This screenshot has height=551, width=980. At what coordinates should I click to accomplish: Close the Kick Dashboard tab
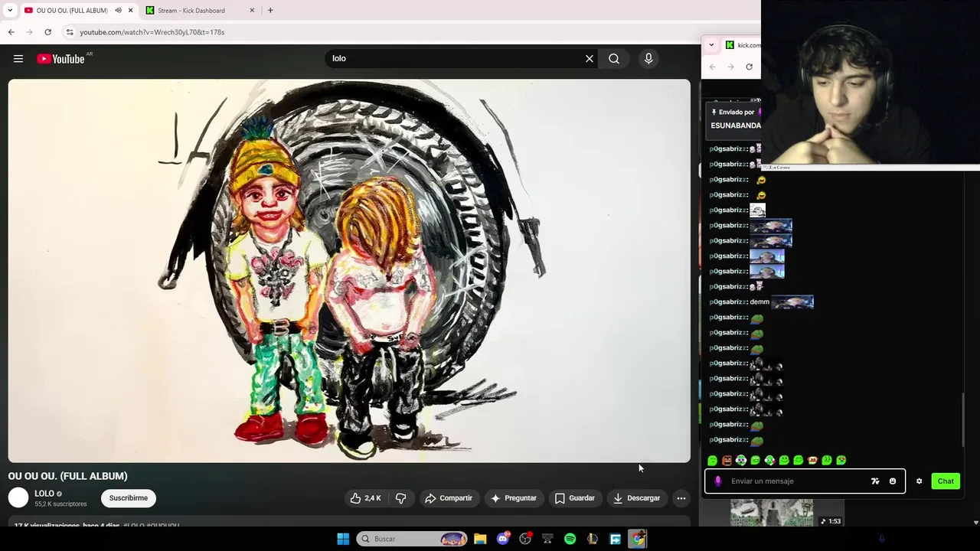[x=252, y=11]
